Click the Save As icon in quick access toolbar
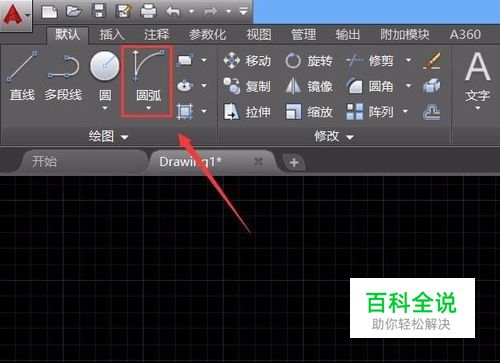500x363 pixels. click(123, 12)
